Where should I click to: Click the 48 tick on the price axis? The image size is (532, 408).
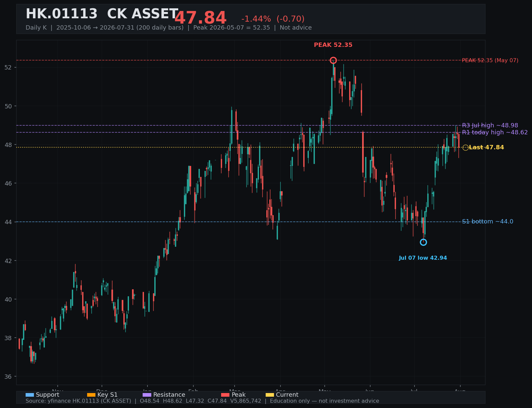pyautogui.click(x=8, y=145)
